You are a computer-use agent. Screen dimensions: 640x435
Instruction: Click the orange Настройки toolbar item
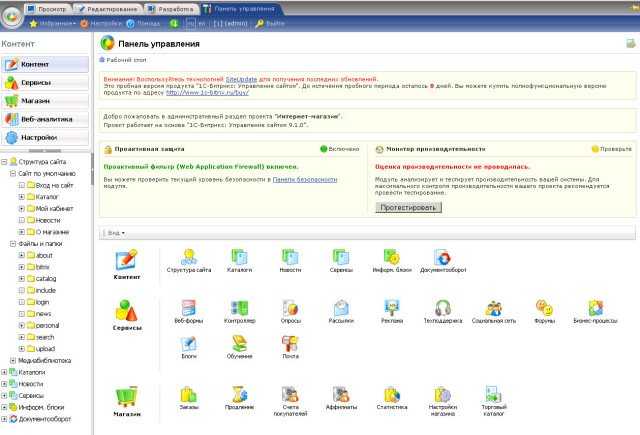[x=101, y=24]
